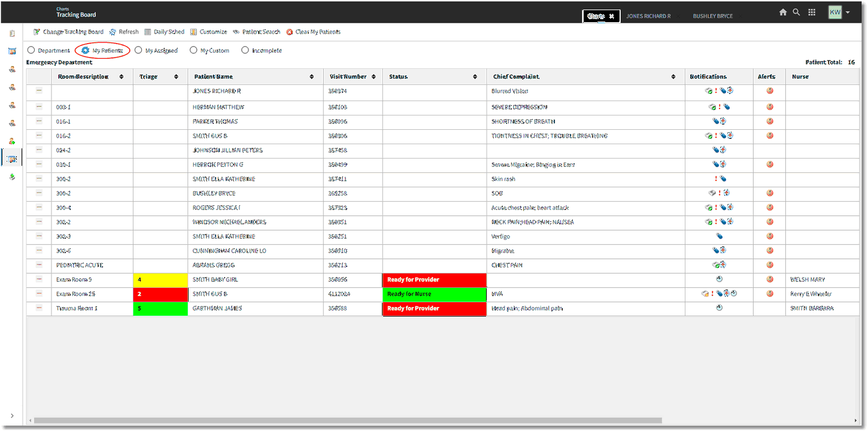Sort by Chief Complaint column arrows
868x432 pixels.
[674, 77]
